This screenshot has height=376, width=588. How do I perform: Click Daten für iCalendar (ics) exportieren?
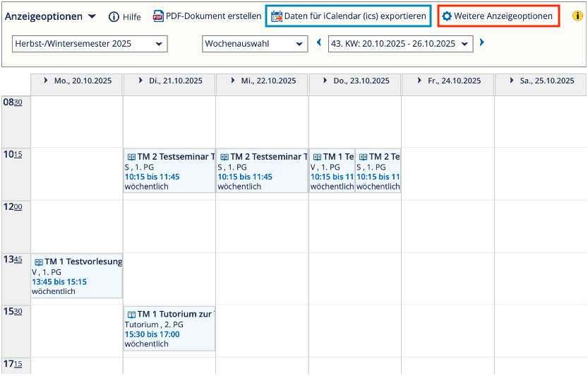coord(355,16)
